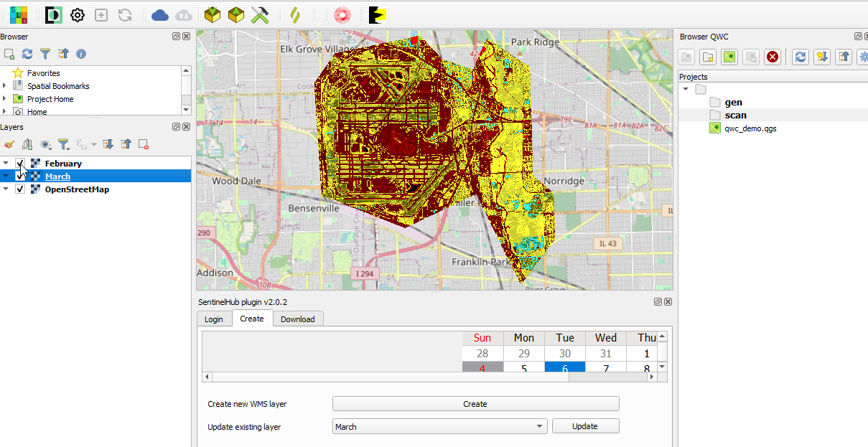Uncheck the OpenStreetMap layer checkbox

click(20, 189)
